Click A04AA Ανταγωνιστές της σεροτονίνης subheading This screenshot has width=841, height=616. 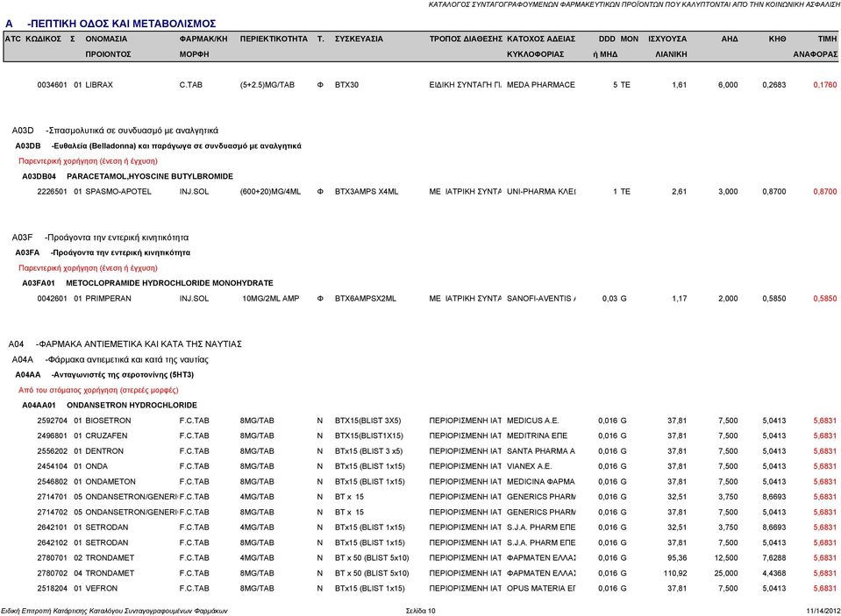(104, 375)
